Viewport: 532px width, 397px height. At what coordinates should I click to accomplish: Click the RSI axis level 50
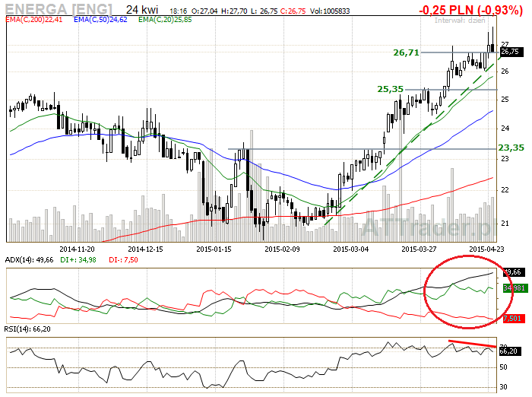coord(503,367)
